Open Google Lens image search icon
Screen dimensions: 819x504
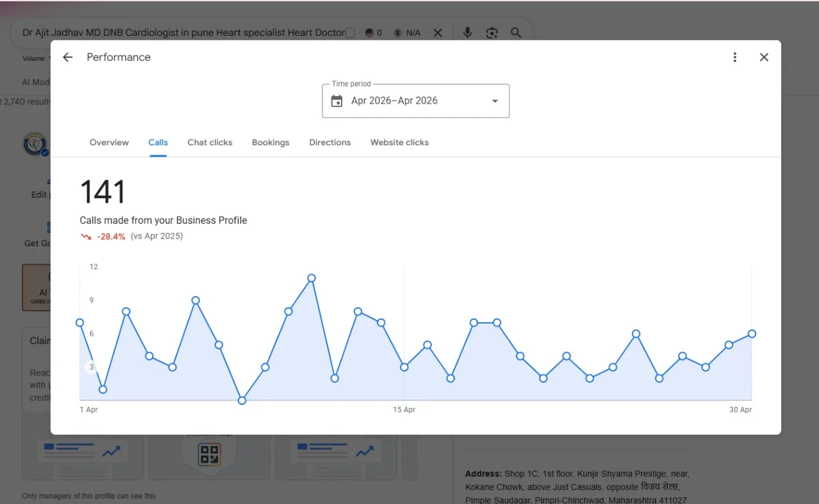click(491, 33)
